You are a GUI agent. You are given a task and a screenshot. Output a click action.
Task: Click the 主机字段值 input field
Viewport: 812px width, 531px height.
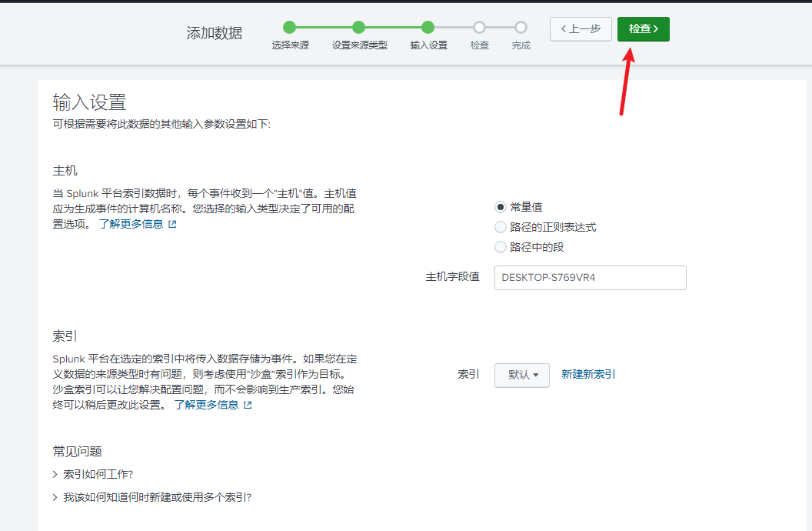(x=590, y=278)
